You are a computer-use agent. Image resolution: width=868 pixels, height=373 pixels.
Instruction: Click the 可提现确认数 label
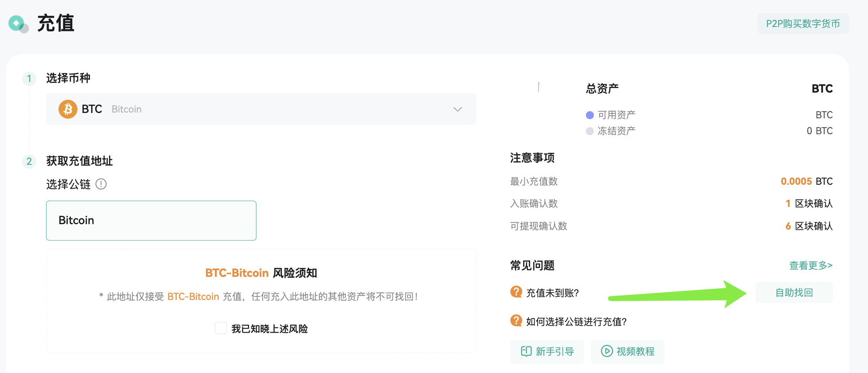click(539, 226)
